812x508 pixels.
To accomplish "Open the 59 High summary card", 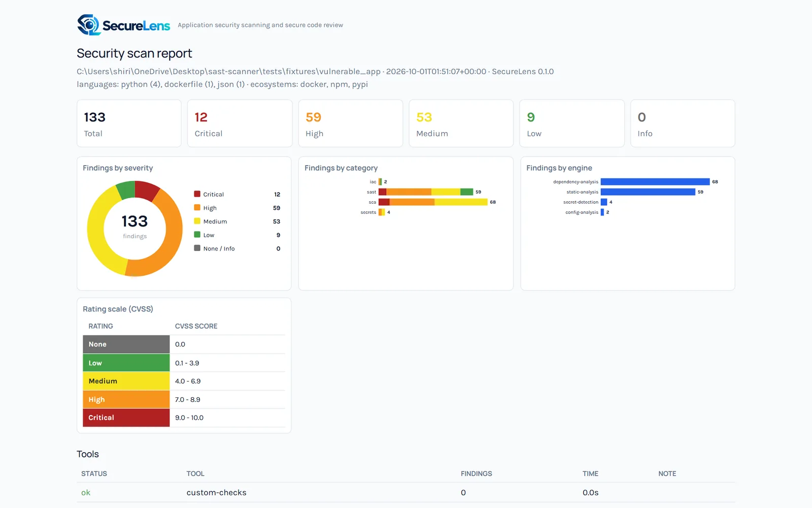I will click(351, 123).
